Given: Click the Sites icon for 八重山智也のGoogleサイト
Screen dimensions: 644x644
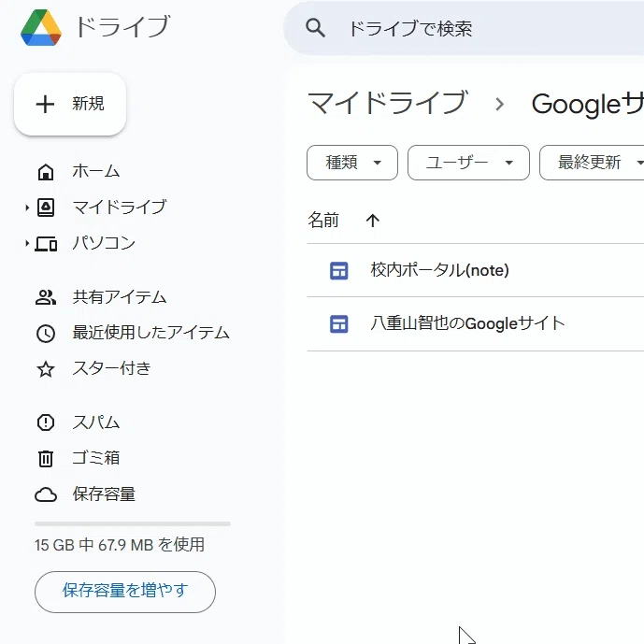Looking at the screenshot, I should (x=339, y=324).
